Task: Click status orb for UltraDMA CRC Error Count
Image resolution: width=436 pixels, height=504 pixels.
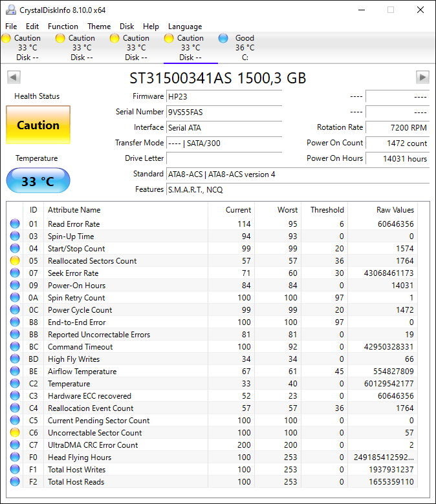Action: (x=15, y=445)
